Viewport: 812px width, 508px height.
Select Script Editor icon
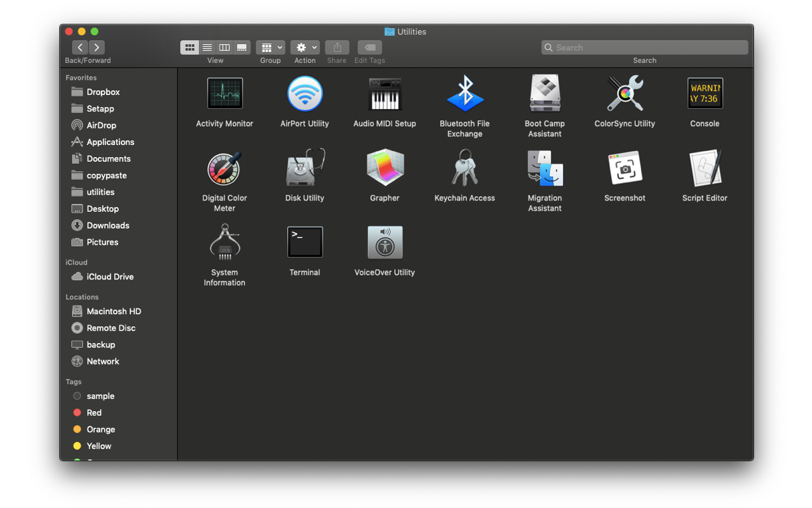pos(705,168)
